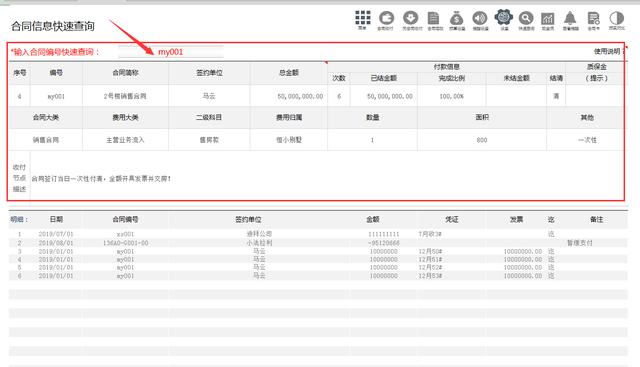Click the 费用大类 header
640x367 pixels.
pyautogui.click(x=125, y=117)
